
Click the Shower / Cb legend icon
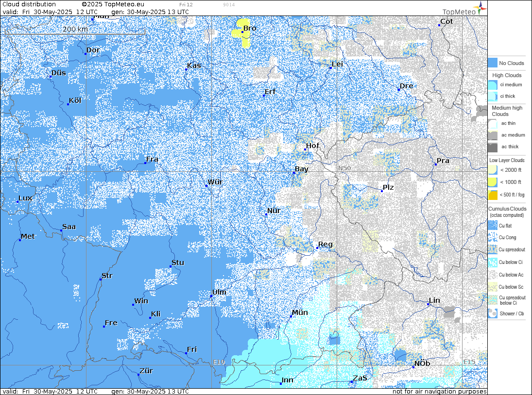point(493,313)
